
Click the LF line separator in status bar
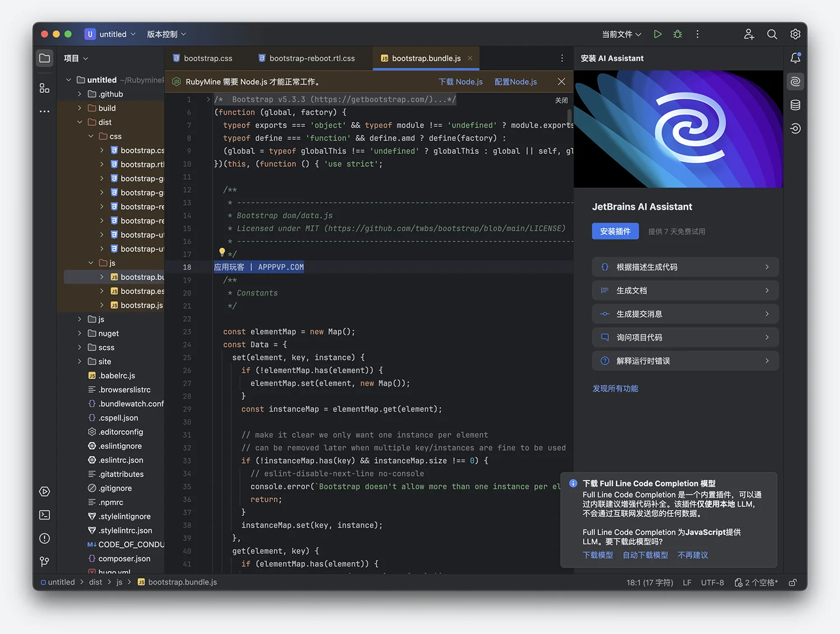pos(687,582)
